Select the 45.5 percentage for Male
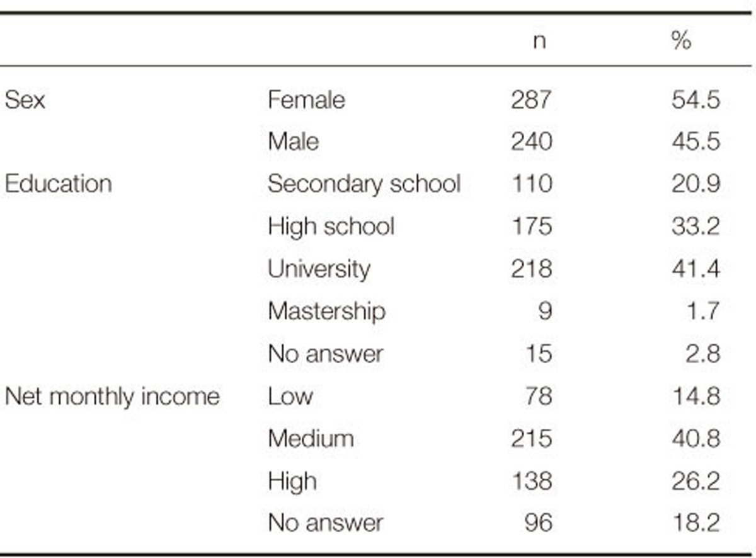Screen dimensions: 756x558 pyautogui.click(x=696, y=142)
